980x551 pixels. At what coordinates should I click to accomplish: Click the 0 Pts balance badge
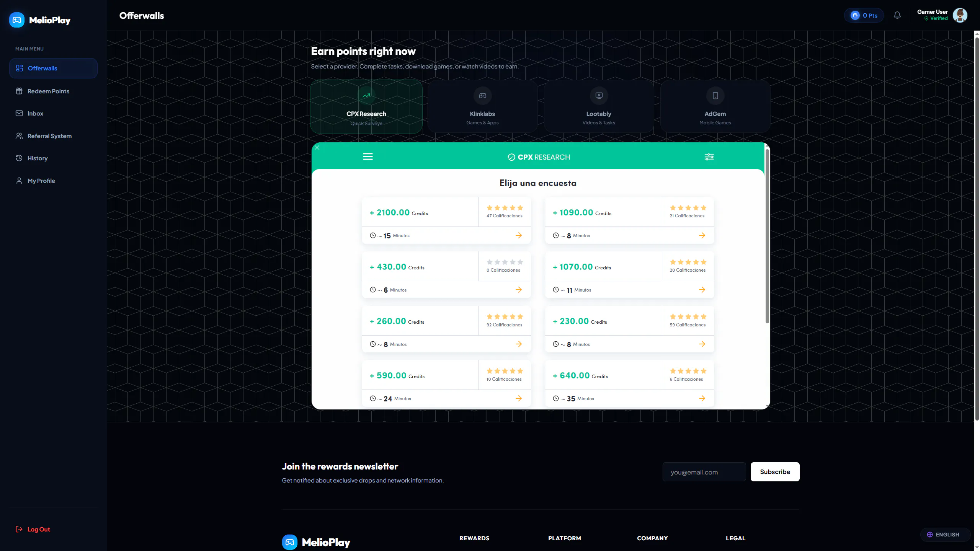tap(864, 15)
